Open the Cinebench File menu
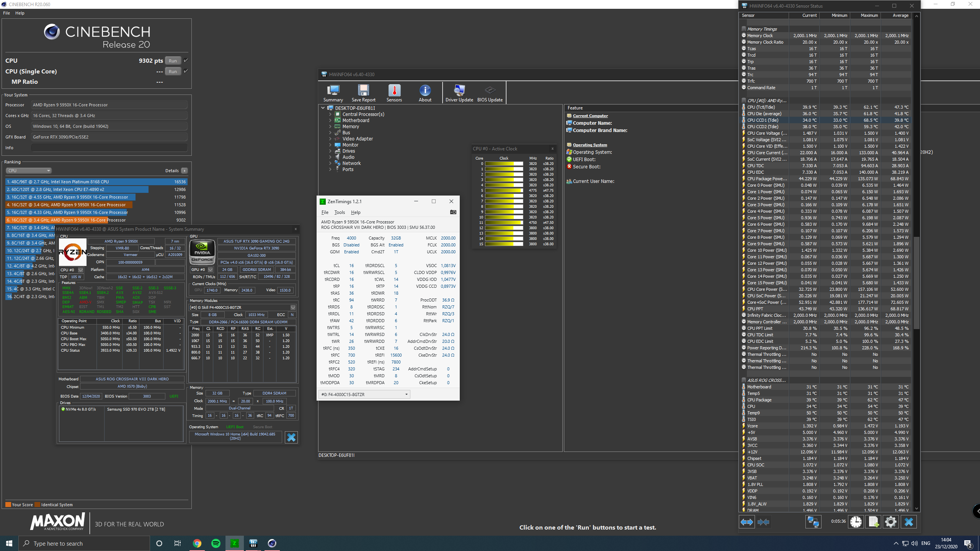The width and height of the screenshot is (980, 551). (7, 13)
